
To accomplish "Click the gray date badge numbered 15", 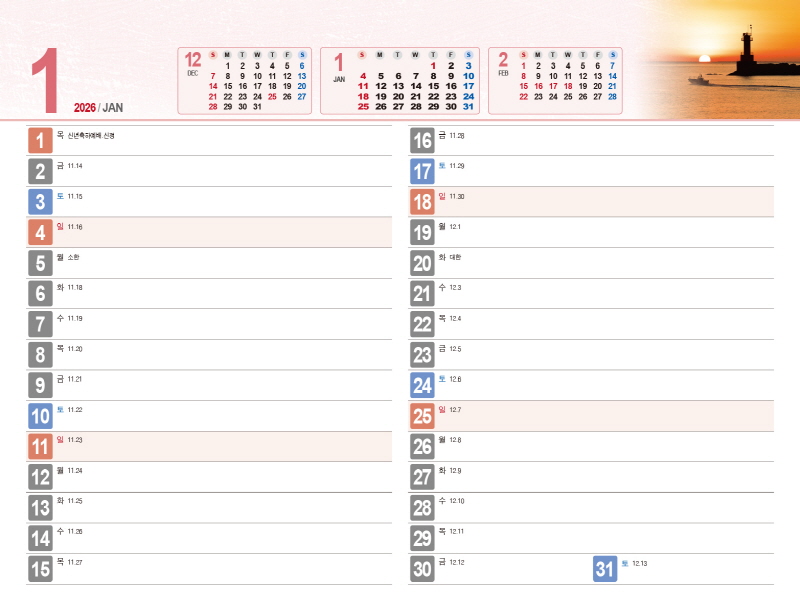I will coord(40,569).
